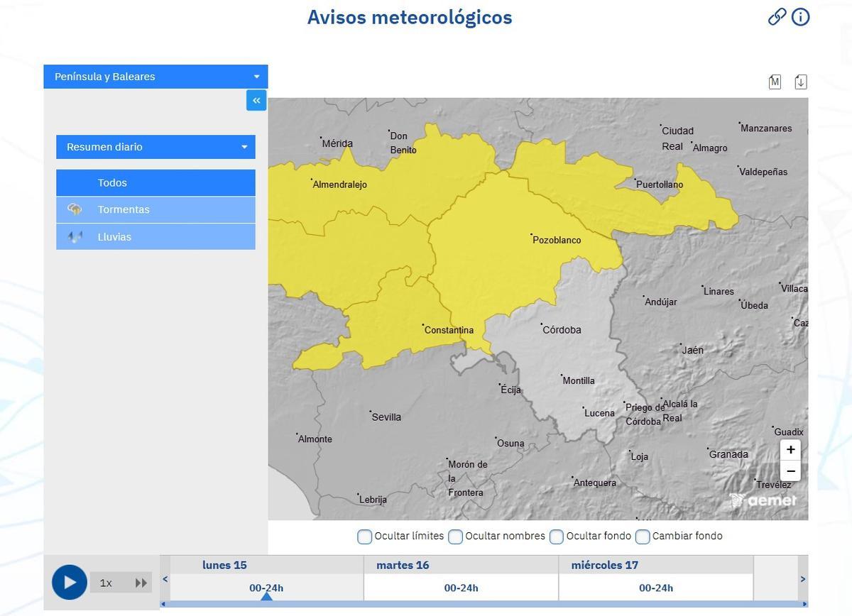The width and height of the screenshot is (852, 616).
Task: Click the Almonte label on map
Action: 315,439
